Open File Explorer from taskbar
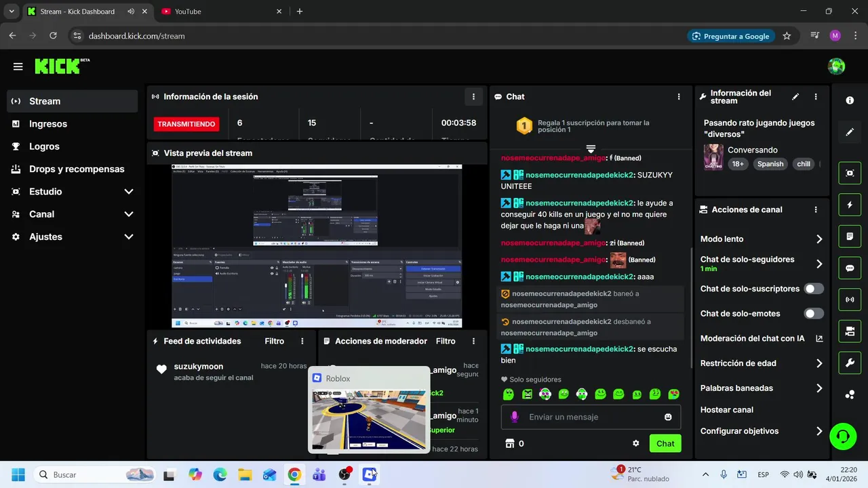The height and width of the screenshot is (488, 868). pos(244,474)
